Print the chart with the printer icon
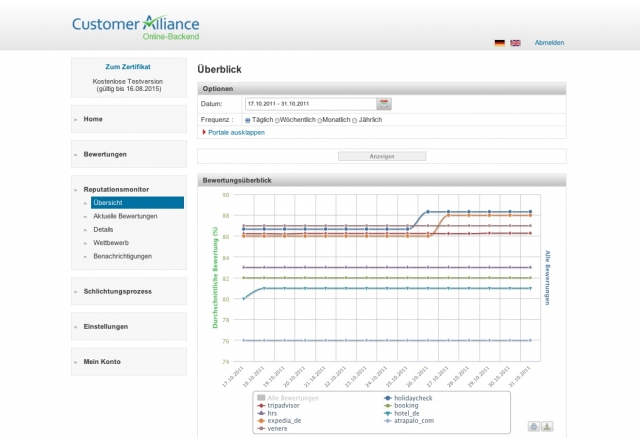 (x=533, y=427)
